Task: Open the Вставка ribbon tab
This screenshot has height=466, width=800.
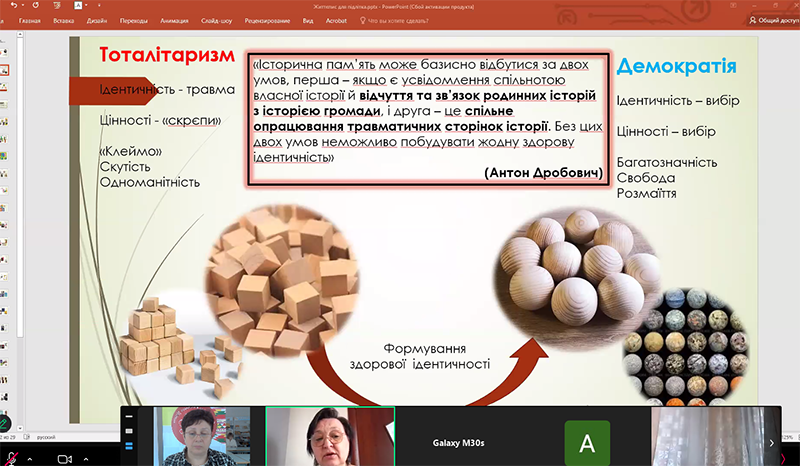Action: coord(63,21)
